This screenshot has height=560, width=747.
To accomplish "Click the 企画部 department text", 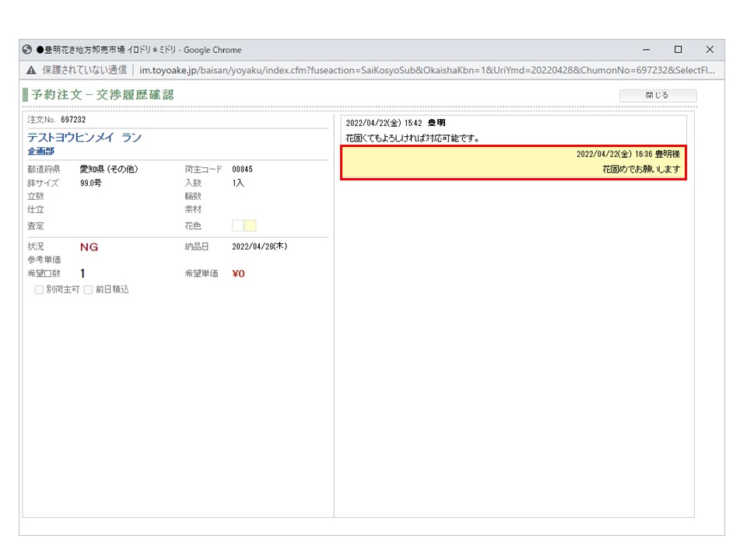I will tap(40, 151).
